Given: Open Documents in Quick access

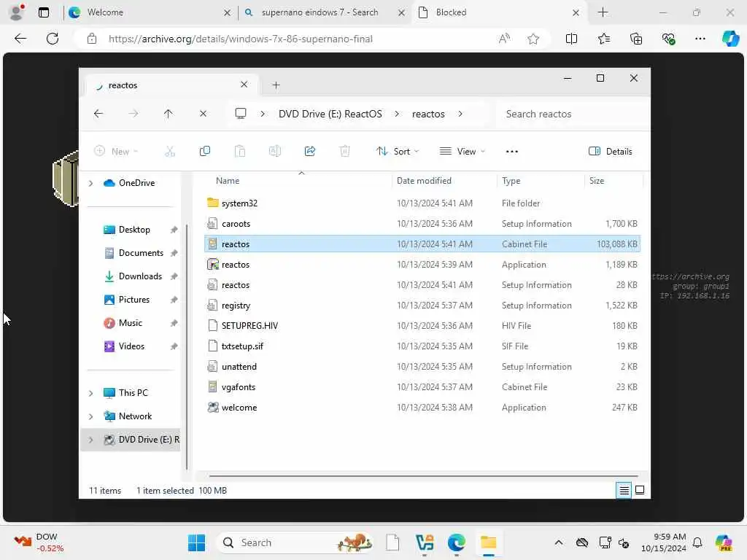Looking at the screenshot, I should pyautogui.click(x=141, y=253).
